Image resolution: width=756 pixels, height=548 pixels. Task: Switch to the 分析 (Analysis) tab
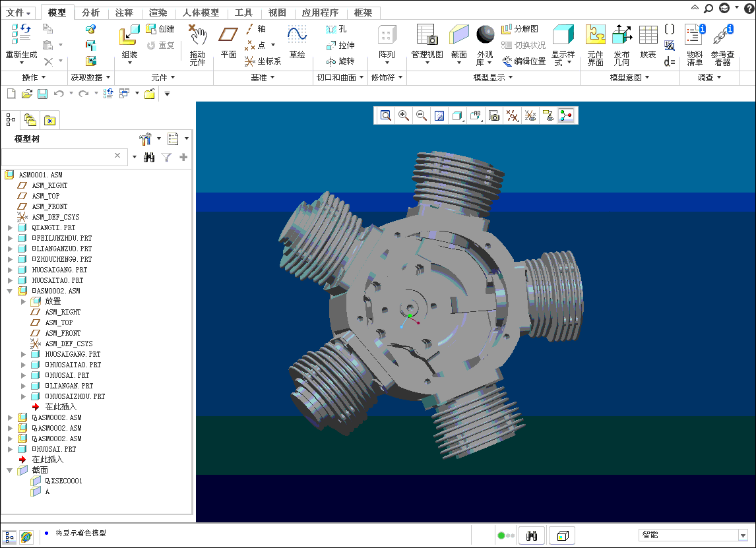pos(90,13)
